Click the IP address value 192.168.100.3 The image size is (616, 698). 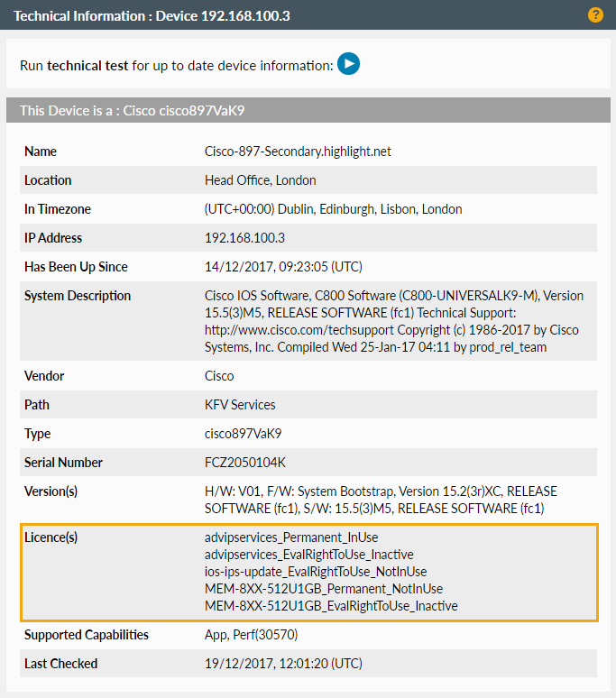(244, 238)
